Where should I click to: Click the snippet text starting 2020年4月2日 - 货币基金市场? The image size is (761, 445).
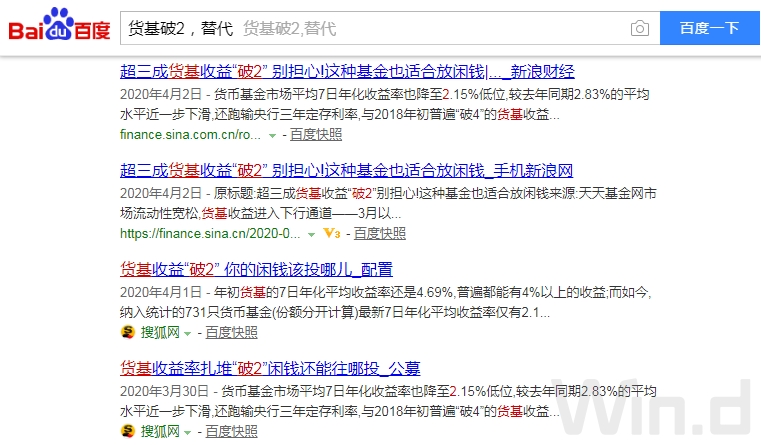[x=384, y=104]
